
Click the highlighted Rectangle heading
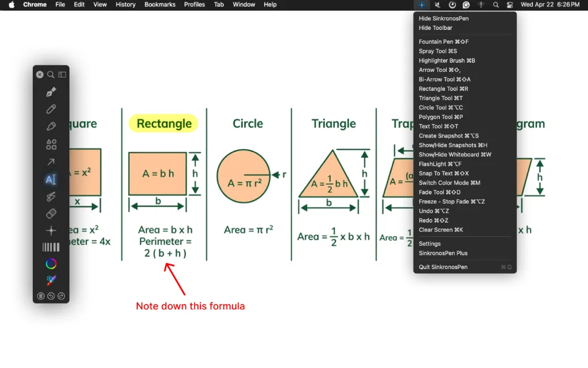[x=164, y=123]
